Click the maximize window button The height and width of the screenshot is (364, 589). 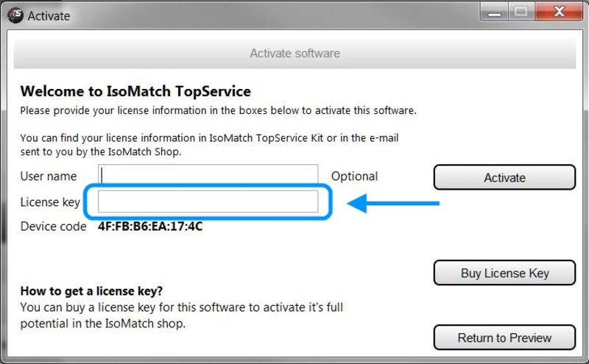(x=521, y=13)
